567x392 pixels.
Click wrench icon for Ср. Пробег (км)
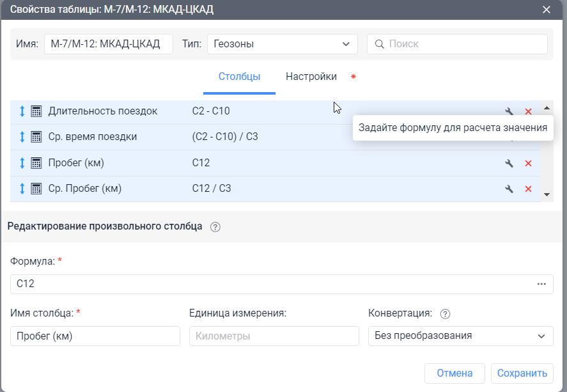[509, 189]
